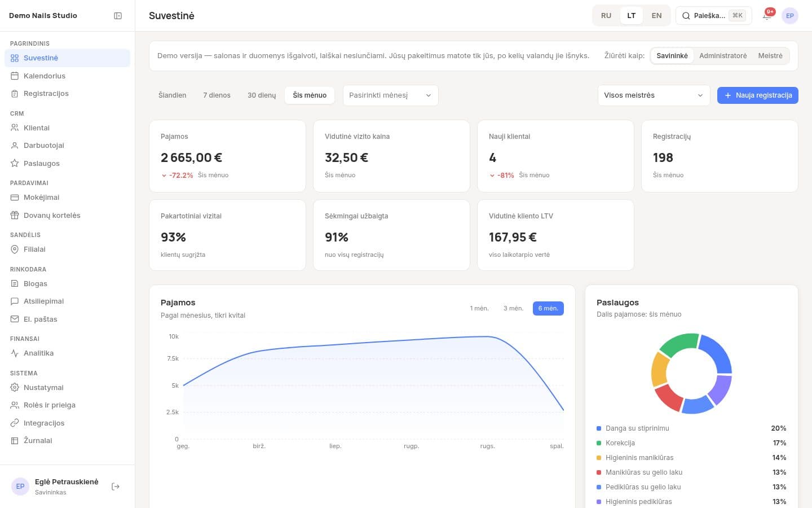This screenshot has width=812, height=508.
Task: Switch view role to Savininkė
Action: [672, 56]
